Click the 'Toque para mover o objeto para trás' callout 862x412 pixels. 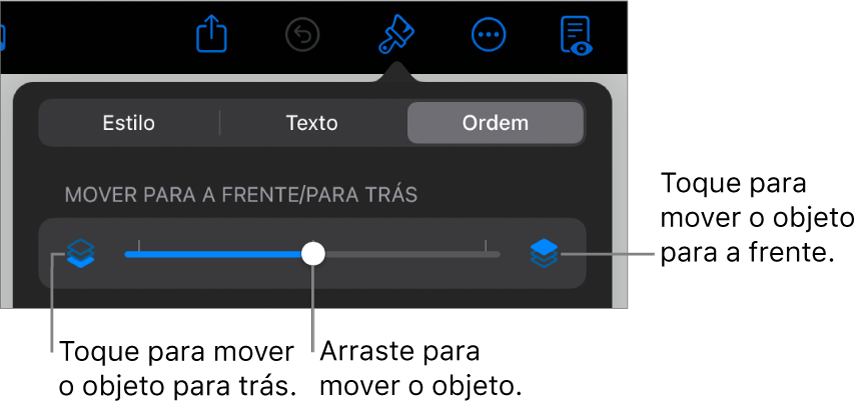coord(178,369)
